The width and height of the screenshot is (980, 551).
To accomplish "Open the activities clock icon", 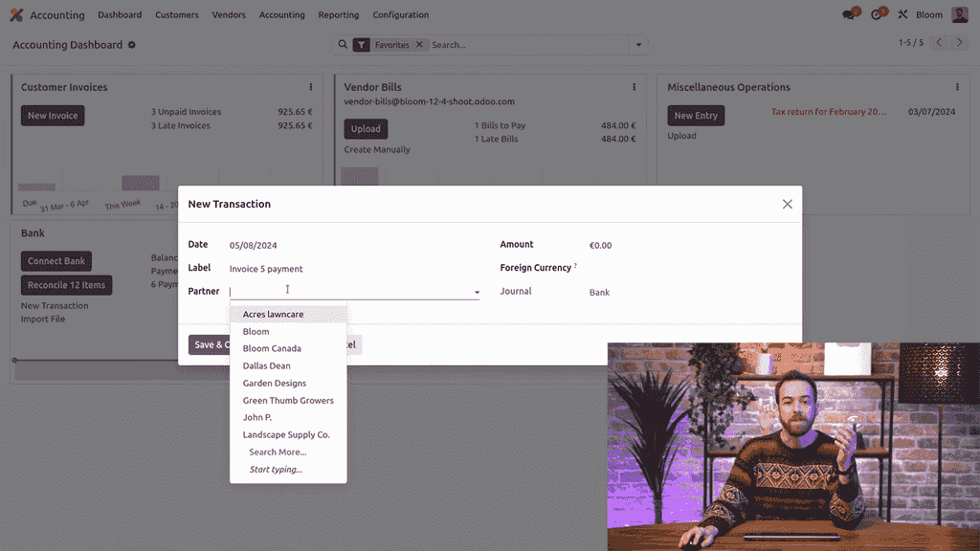I will 876,15.
